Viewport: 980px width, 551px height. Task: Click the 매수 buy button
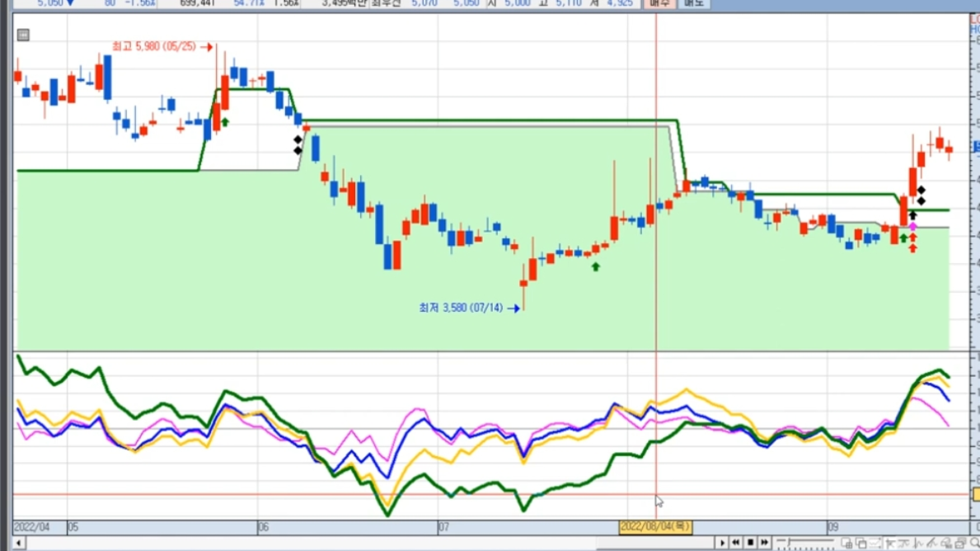pos(660,3)
